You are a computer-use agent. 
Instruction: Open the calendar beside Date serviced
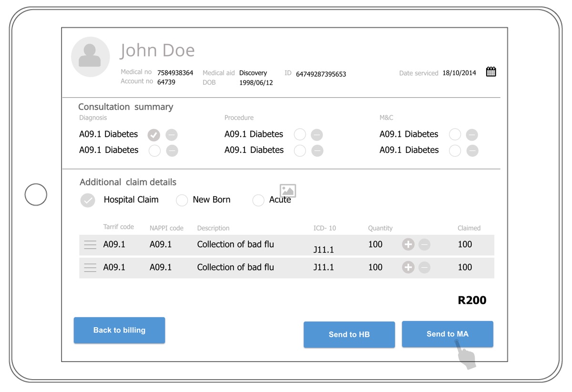491,72
